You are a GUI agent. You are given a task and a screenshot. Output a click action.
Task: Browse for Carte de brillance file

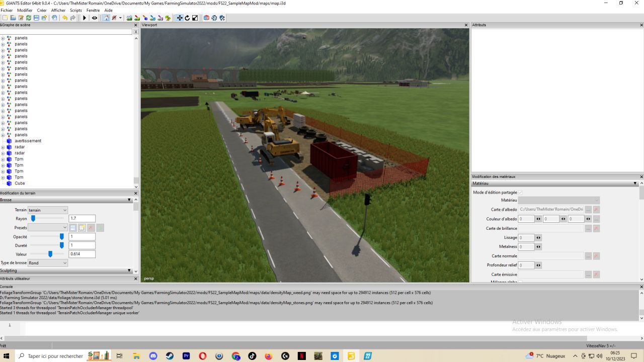coord(588,228)
